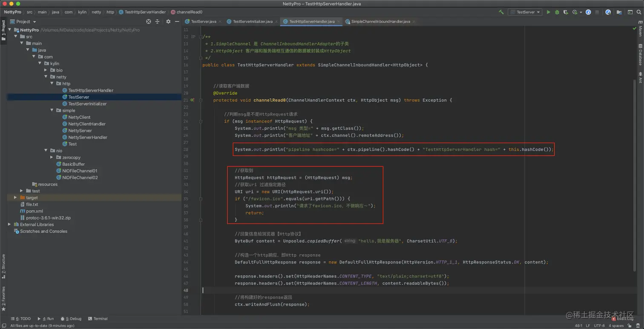644x329 pixels.
Task: Open the terminal-like run anything icon
Action: (x=630, y=12)
